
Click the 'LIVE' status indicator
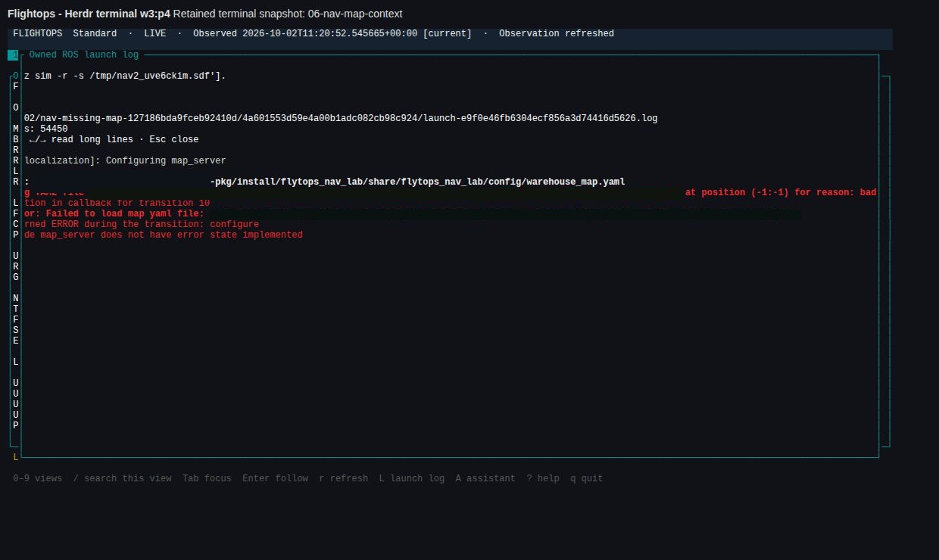pyautogui.click(x=155, y=33)
